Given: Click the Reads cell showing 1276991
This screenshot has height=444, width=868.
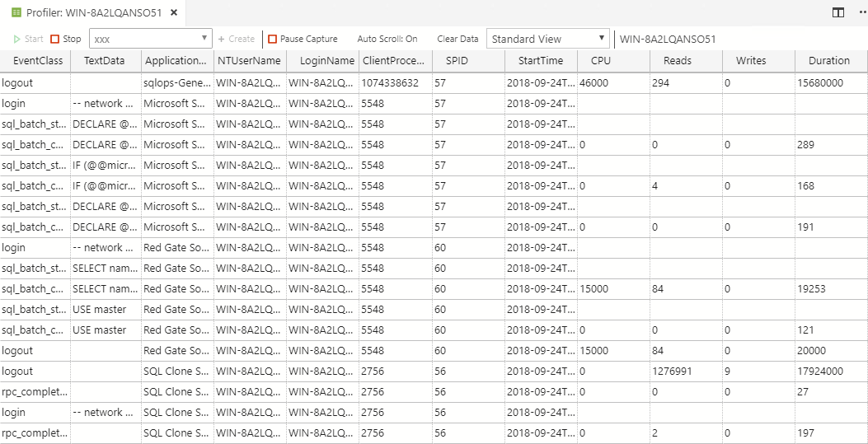Looking at the screenshot, I should click(672, 372).
